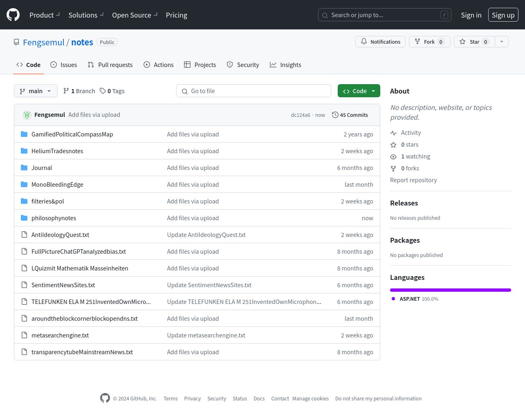Switch to the Pull requests tab
The height and width of the screenshot is (420, 525).
110,65
